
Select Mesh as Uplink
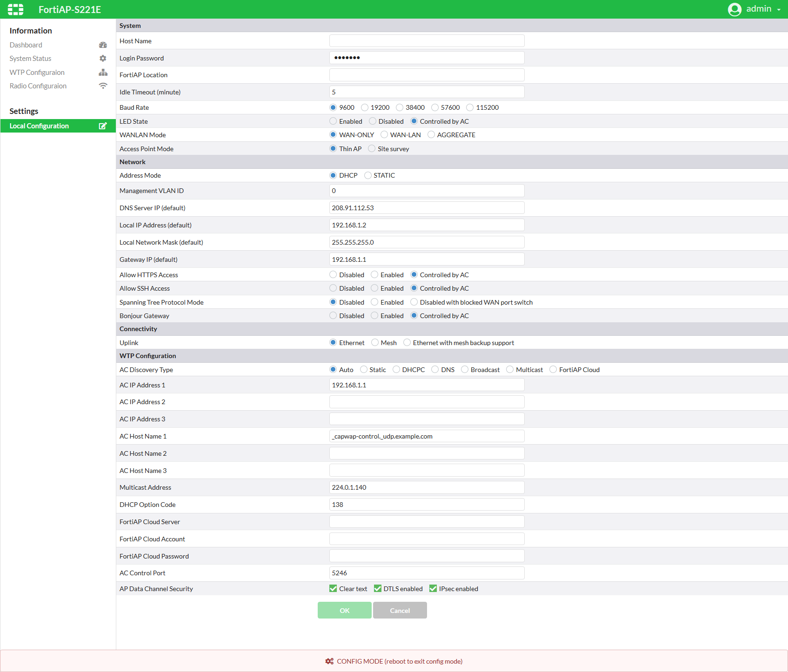pyautogui.click(x=375, y=343)
